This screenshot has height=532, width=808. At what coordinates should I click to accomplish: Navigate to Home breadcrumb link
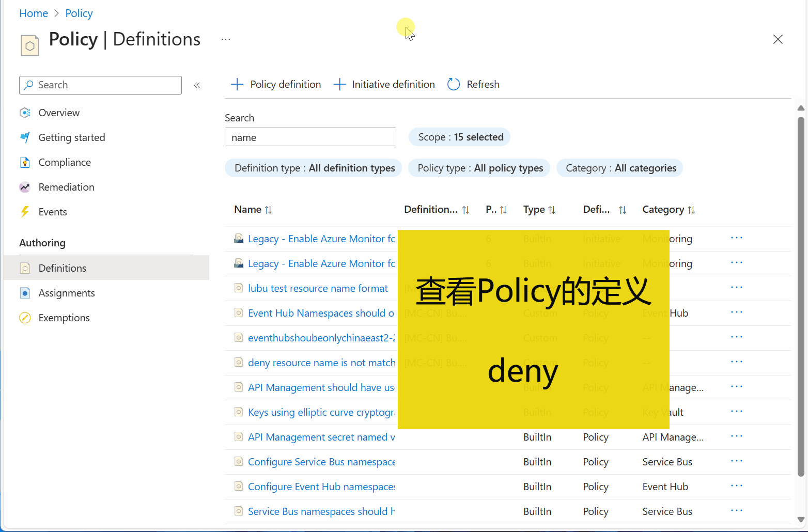[x=34, y=13]
